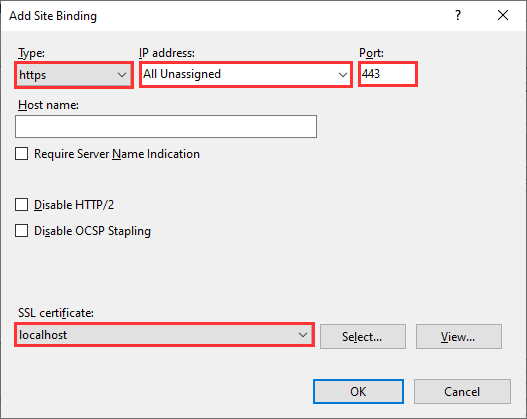This screenshot has height=419, width=527.
Task: Enable Require Server Name Indication checkbox
Action: pyautogui.click(x=22, y=154)
